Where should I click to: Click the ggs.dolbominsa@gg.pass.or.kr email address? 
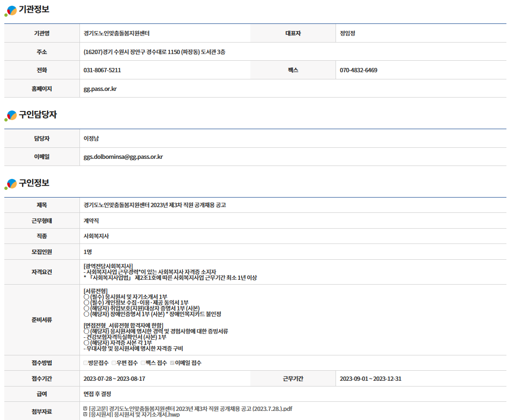(x=123, y=156)
